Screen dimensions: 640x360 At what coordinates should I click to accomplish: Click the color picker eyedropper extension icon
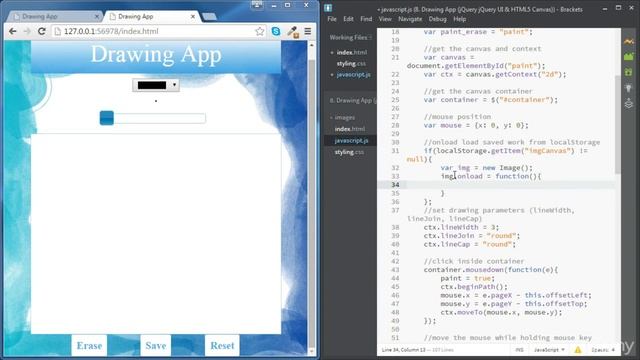coord(292,31)
